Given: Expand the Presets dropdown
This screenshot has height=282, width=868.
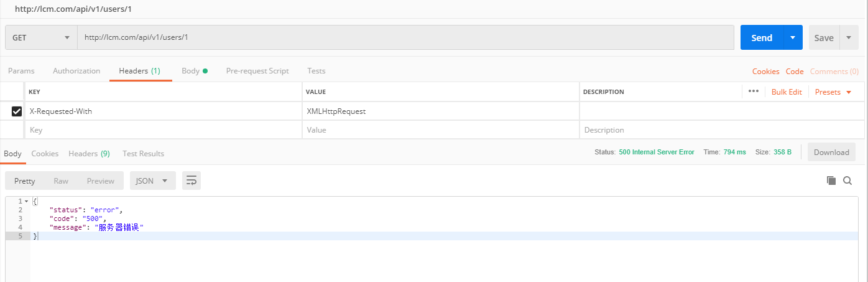Looking at the screenshot, I should pos(833,92).
